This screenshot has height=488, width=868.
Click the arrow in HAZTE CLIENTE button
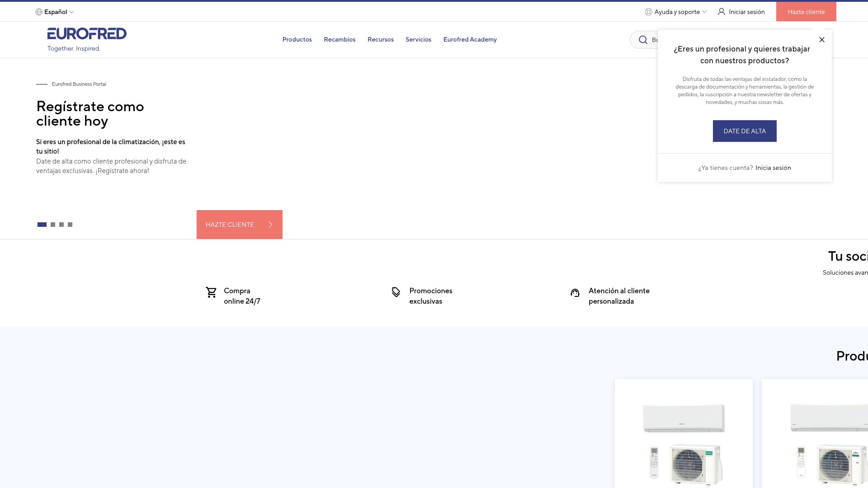point(270,225)
